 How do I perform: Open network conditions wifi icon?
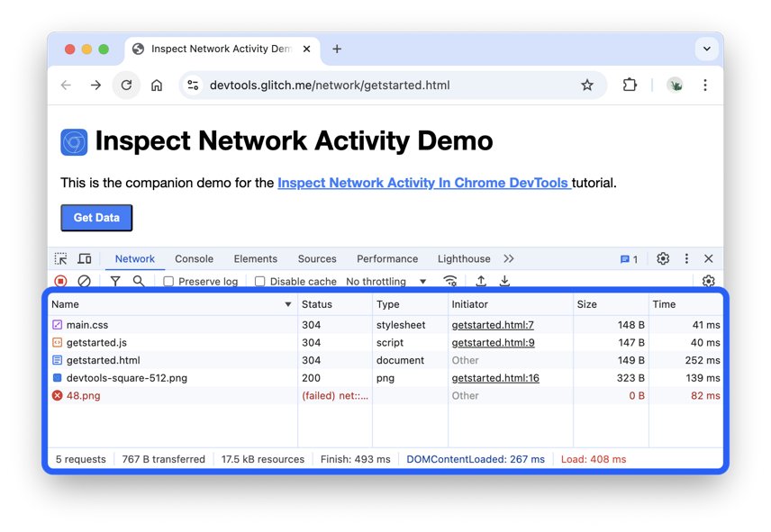coord(450,281)
